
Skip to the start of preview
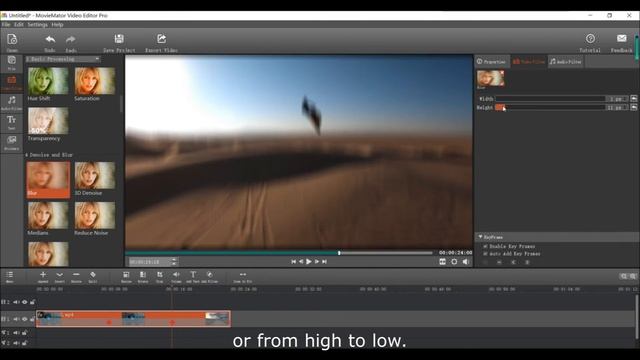click(x=293, y=262)
